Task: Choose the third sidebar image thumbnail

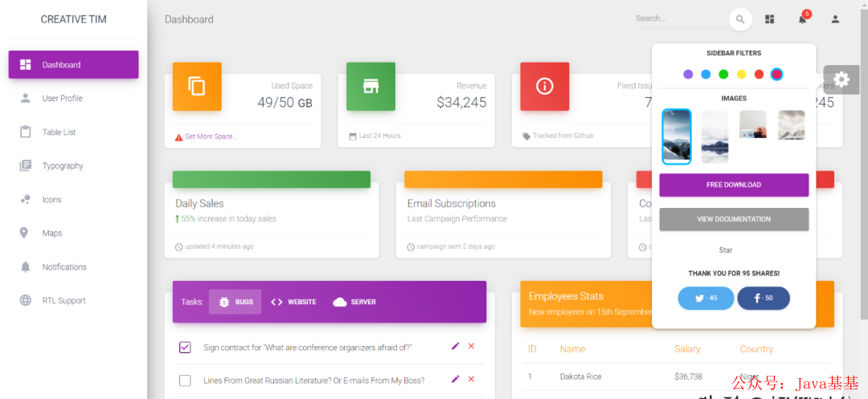Action: click(753, 124)
